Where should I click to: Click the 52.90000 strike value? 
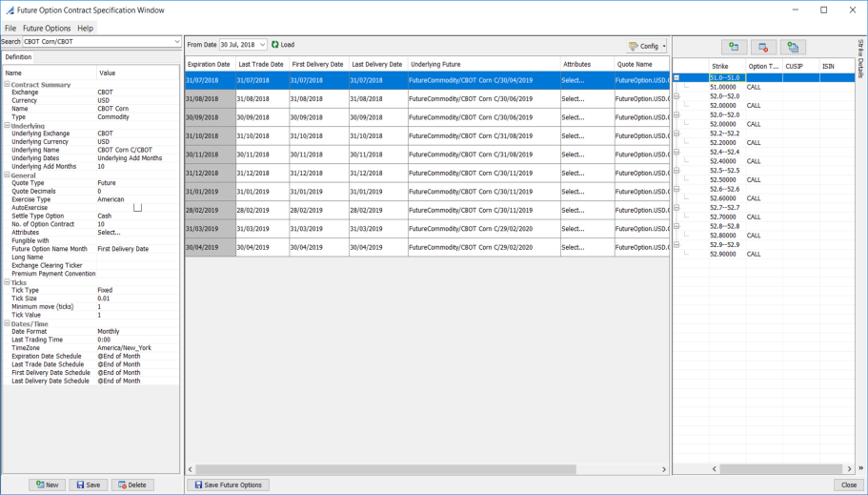click(723, 254)
